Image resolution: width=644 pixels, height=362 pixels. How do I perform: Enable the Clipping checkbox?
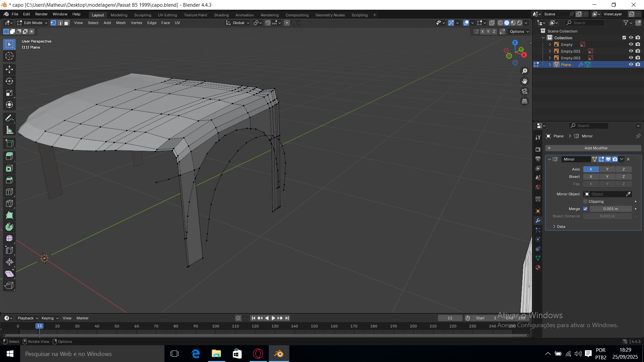tap(585, 201)
